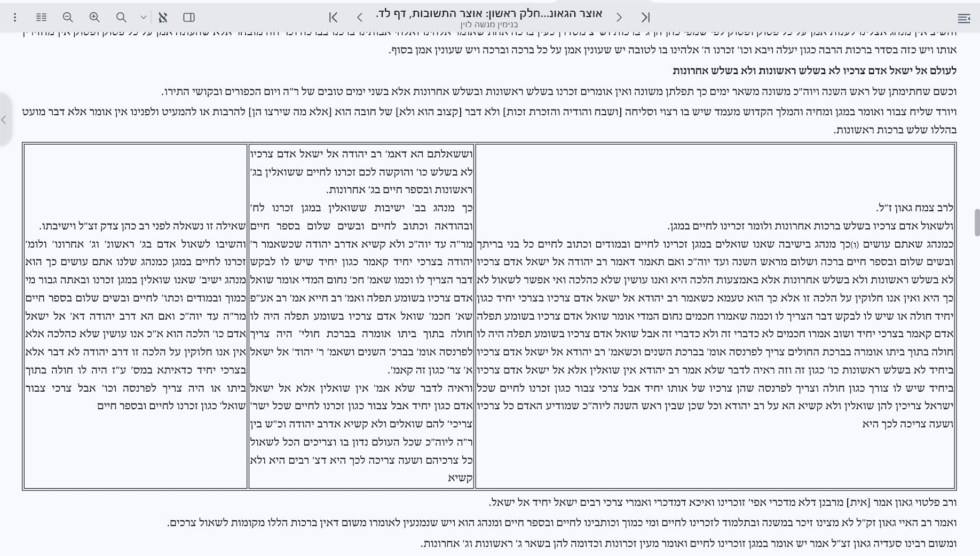Zoom out with the minus magnifier
Image resolution: width=980 pixels, height=556 pixels.
tap(68, 18)
